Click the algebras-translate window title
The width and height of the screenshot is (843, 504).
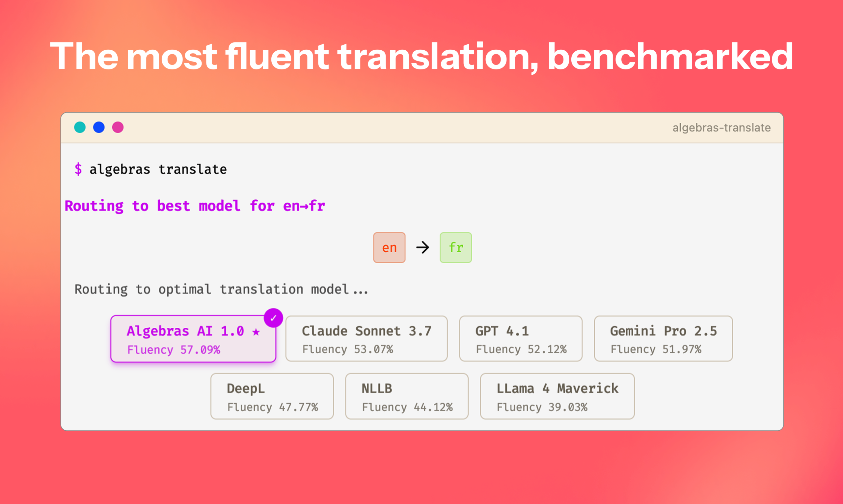[x=721, y=128]
